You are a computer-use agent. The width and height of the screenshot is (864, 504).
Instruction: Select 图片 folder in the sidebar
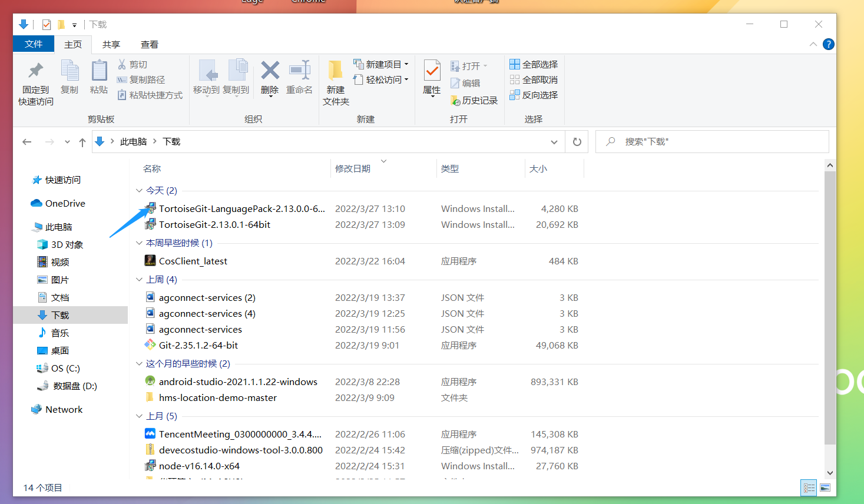pyautogui.click(x=53, y=280)
